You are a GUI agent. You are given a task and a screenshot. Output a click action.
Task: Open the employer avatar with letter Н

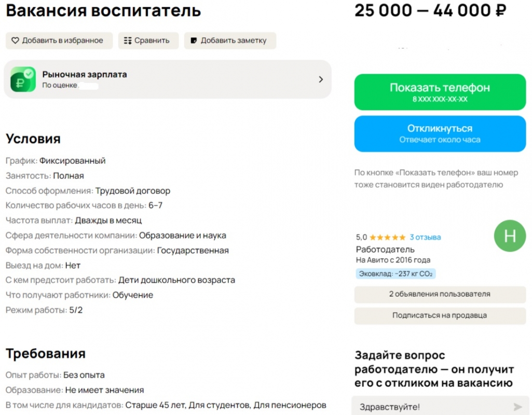510,236
